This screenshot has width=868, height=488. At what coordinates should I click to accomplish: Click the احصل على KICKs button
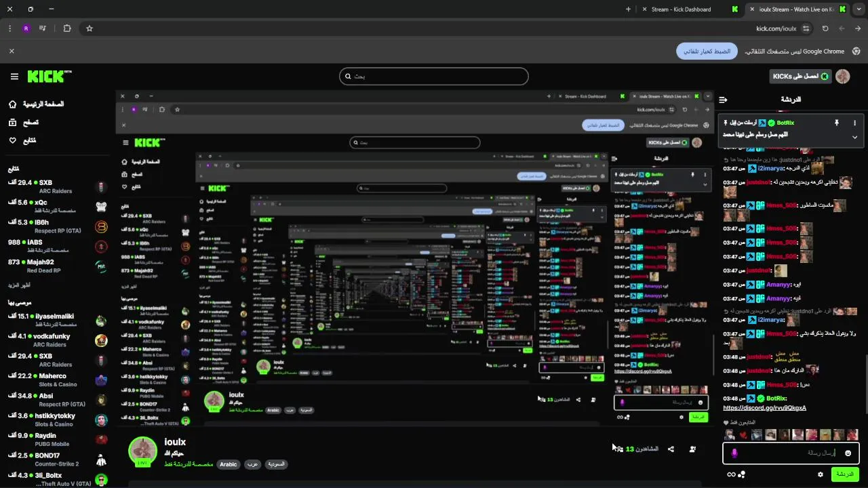click(800, 77)
